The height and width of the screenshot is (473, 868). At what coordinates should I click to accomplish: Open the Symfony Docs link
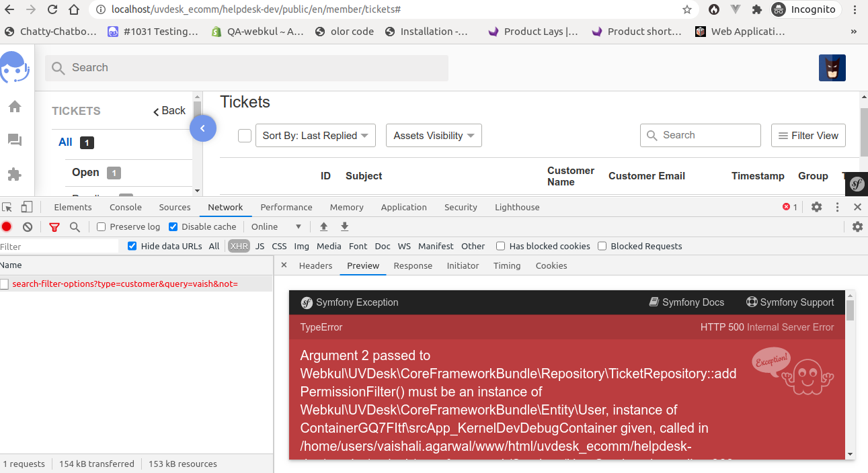coord(686,302)
